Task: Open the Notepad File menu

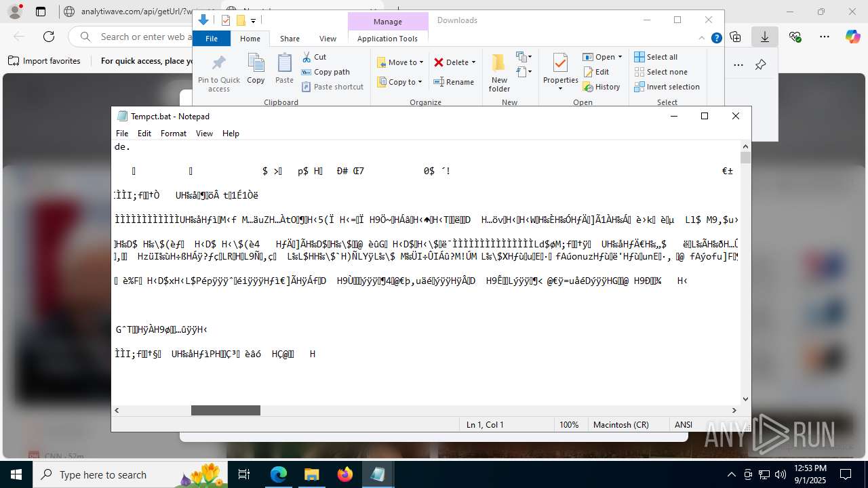Action: coord(122,134)
